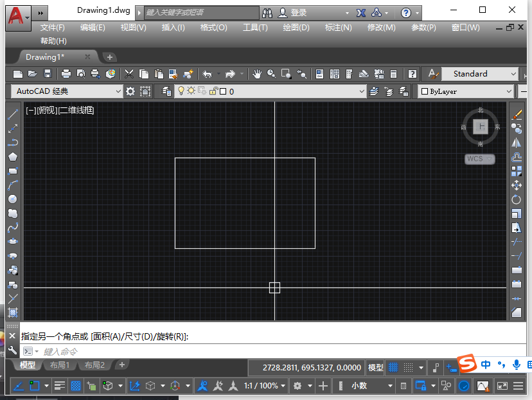Click the Cut scissors icon
The image size is (532, 400).
coord(129,74)
